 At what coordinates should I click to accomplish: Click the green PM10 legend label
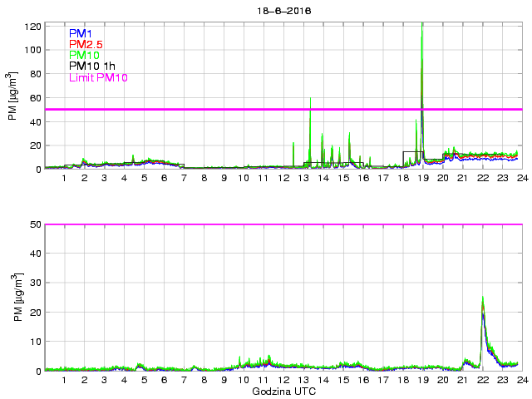coord(84,55)
